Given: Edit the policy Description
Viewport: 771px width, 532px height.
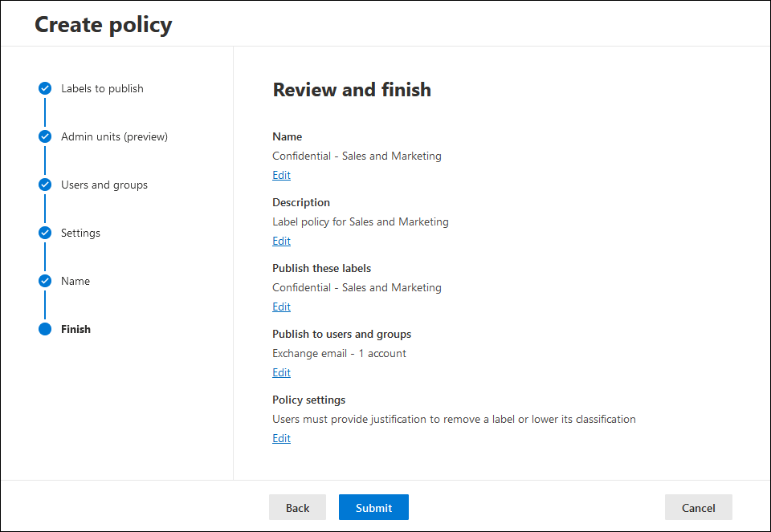Looking at the screenshot, I should click(x=281, y=242).
